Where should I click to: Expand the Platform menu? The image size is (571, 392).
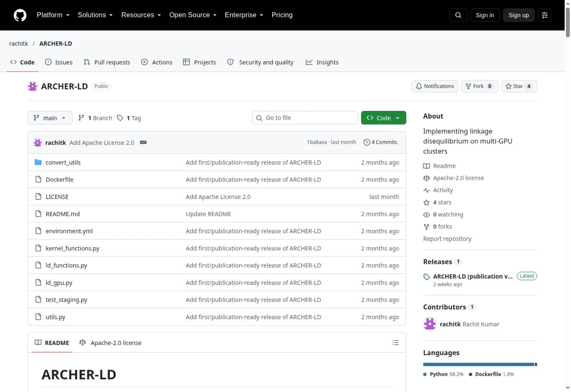pos(53,15)
